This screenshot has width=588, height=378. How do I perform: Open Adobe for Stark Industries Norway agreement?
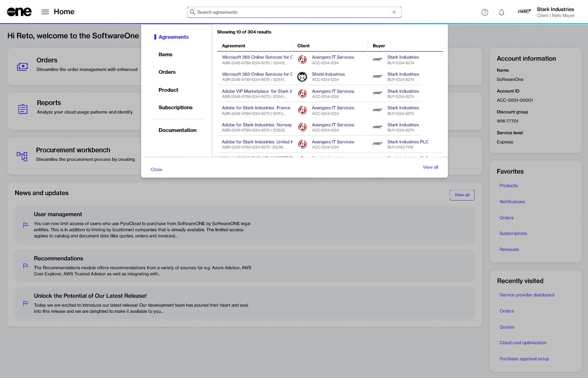click(x=257, y=125)
